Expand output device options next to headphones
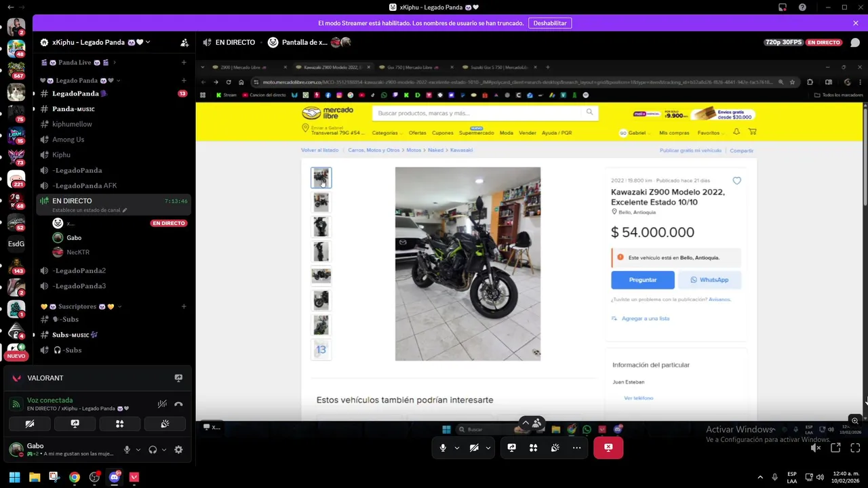Viewport: 868px width, 488px height. click(164, 449)
